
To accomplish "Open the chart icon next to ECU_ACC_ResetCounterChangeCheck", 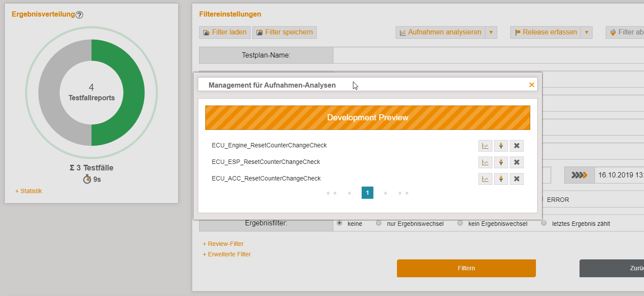I will coord(485,178).
